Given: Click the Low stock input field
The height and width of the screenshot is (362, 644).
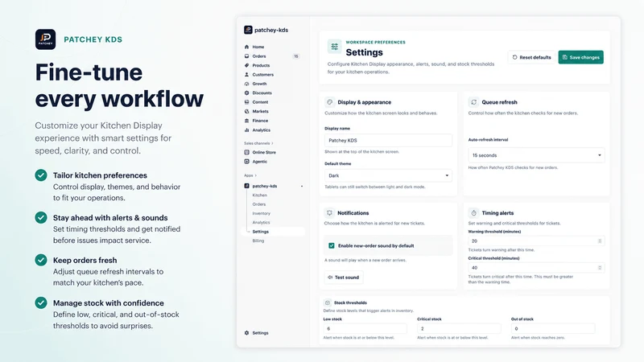Looking at the screenshot, I should (x=365, y=328).
